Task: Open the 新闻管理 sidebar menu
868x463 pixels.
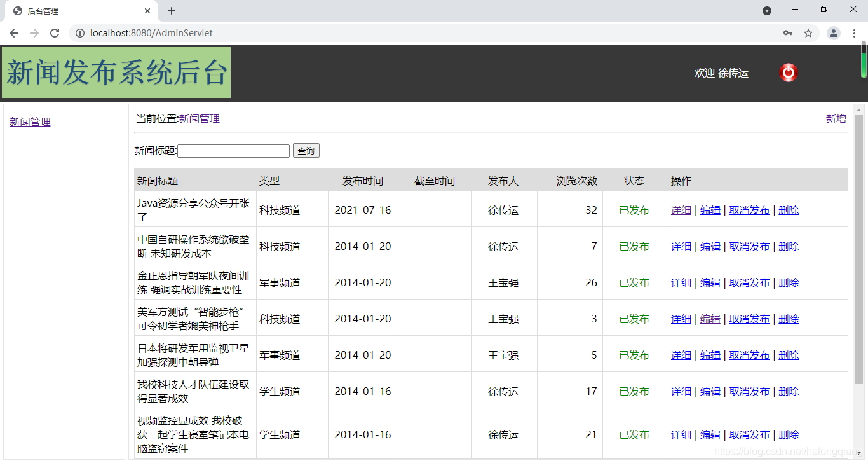Action: [x=29, y=121]
